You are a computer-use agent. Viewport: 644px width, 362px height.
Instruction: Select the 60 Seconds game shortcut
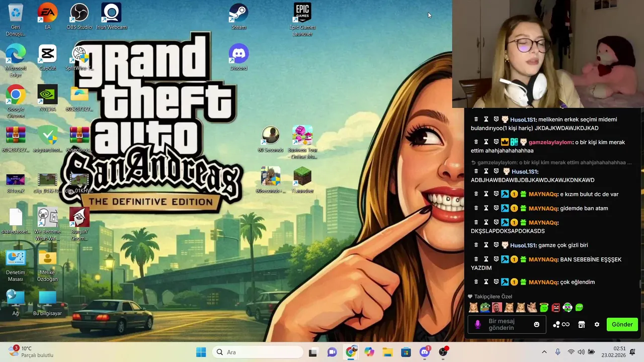pos(270,139)
